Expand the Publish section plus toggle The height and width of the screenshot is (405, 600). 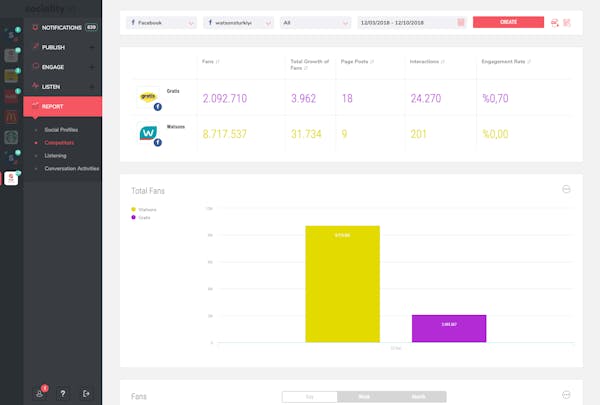pyautogui.click(x=92, y=47)
